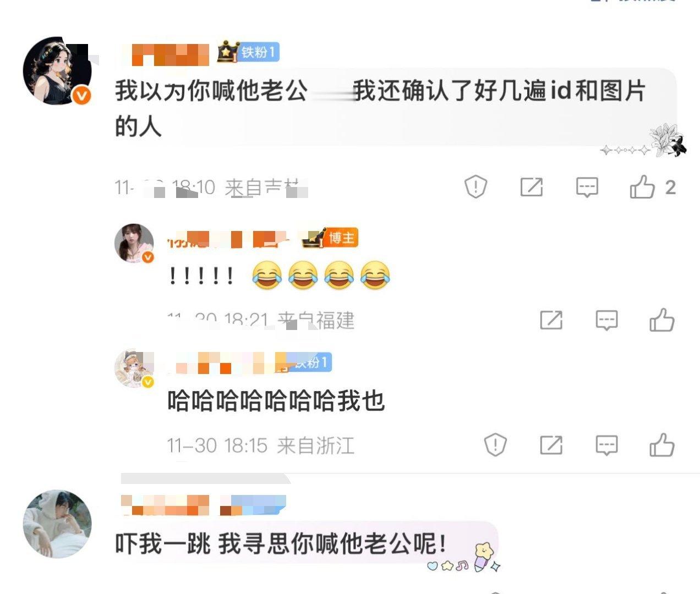Open the blogger's avatar with pink hair
Viewport: 700px width, 594px height.
[134, 244]
